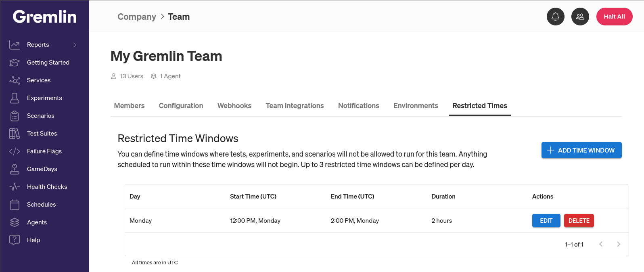Screen dimensions: 644x272
Task: Click the user icon beside 13 Users
Action: click(x=114, y=76)
